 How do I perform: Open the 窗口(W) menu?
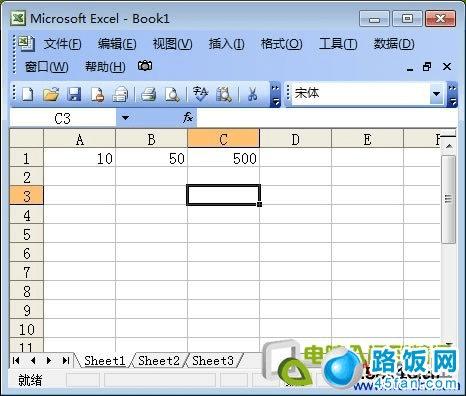(x=47, y=67)
